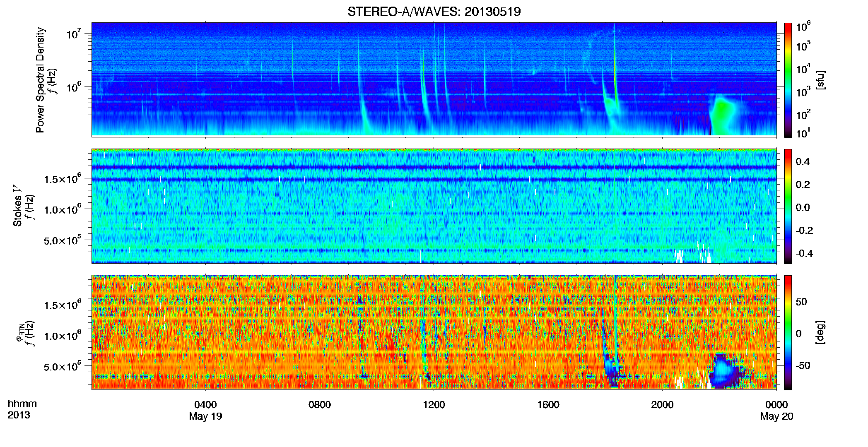
Task: Click the 0800 time tick label
Action: pyautogui.click(x=320, y=405)
